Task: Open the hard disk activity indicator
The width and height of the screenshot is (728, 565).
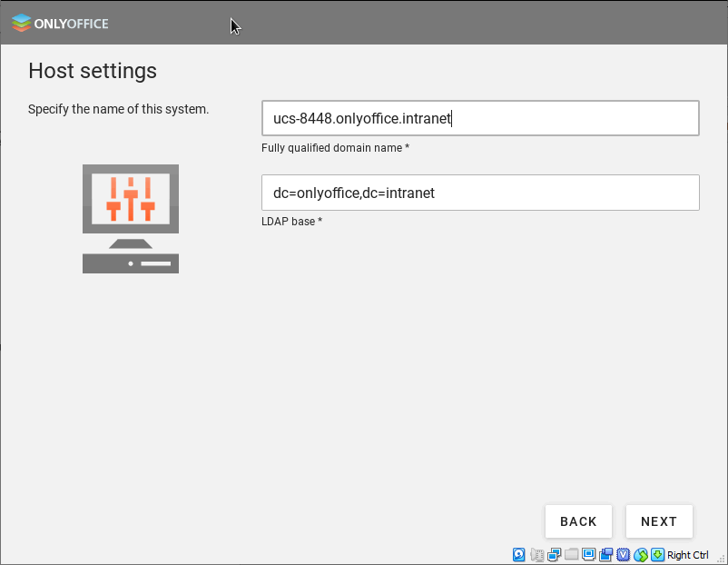Action: (519, 555)
